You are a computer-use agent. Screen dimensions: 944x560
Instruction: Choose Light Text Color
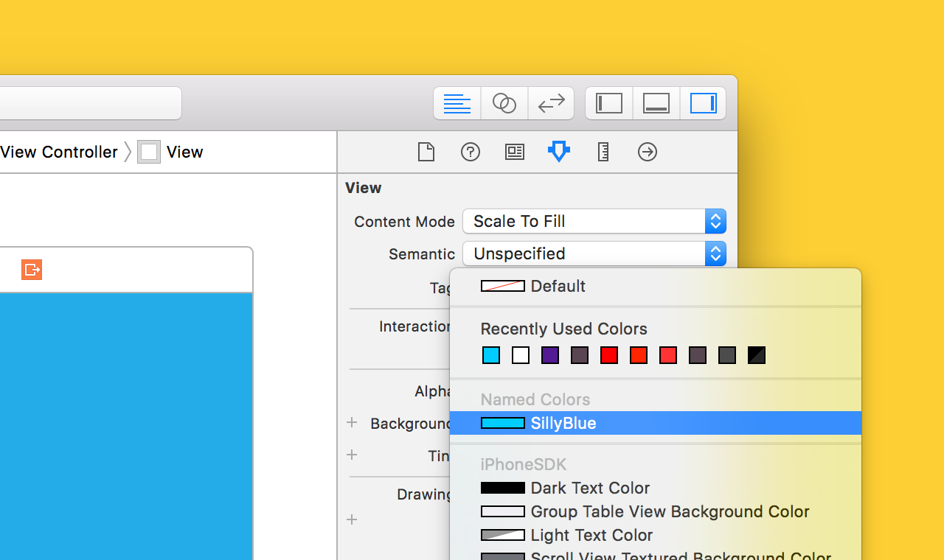[656, 535]
